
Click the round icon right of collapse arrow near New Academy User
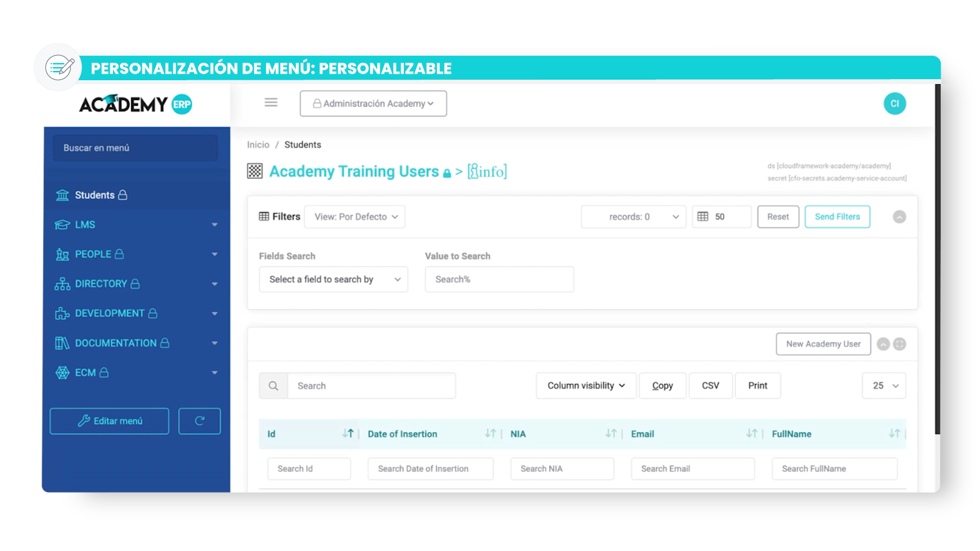click(x=900, y=344)
